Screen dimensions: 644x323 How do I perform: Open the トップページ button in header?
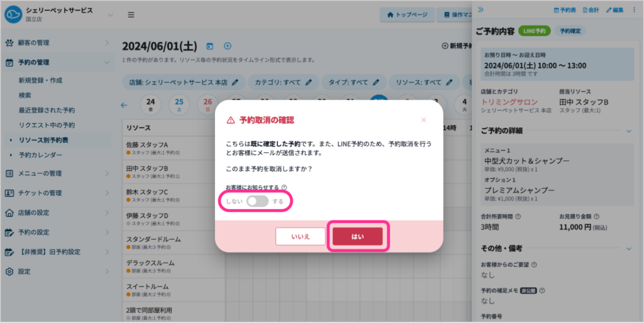tap(408, 14)
